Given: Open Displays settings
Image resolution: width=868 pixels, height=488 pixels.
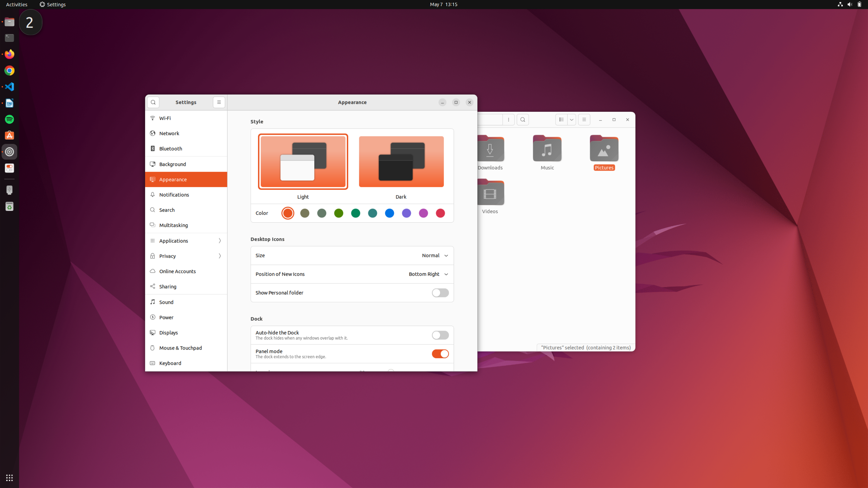Looking at the screenshot, I should coord(186,333).
